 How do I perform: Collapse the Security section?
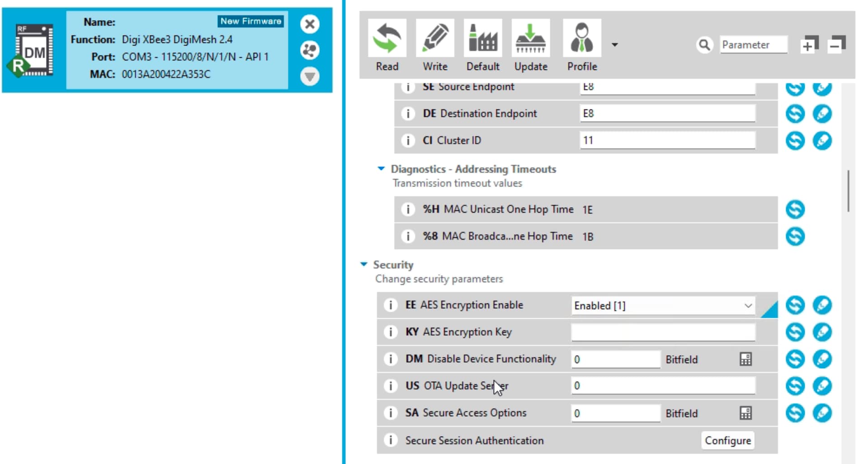tap(364, 265)
